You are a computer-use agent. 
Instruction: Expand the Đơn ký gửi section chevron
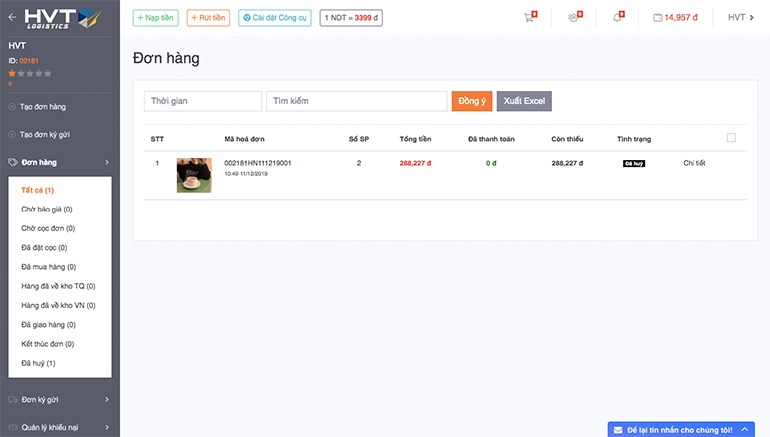pyautogui.click(x=107, y=400)
